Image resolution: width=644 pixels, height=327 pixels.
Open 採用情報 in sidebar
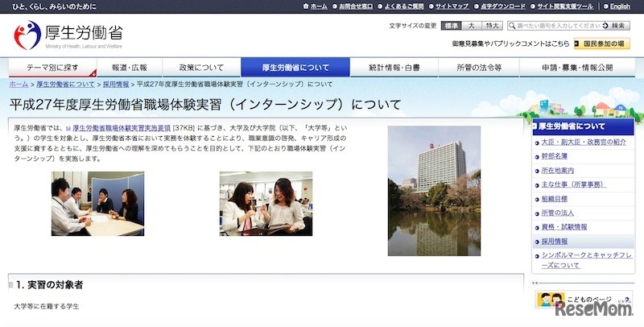click(x=554, y=242)
